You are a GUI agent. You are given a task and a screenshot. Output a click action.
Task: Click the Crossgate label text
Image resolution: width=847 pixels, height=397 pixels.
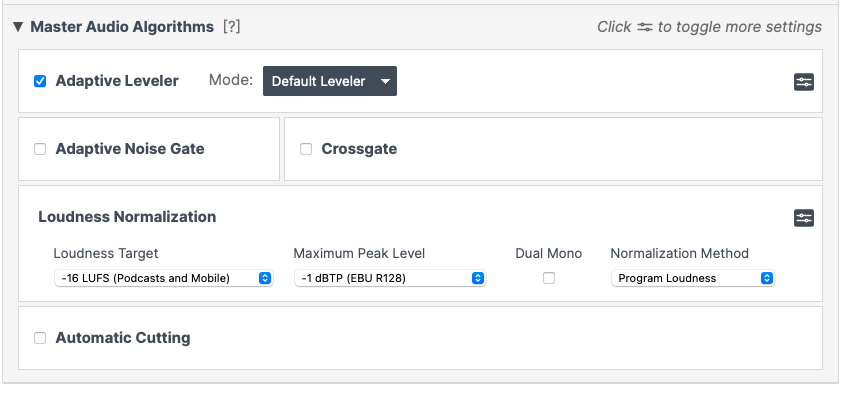359,149
